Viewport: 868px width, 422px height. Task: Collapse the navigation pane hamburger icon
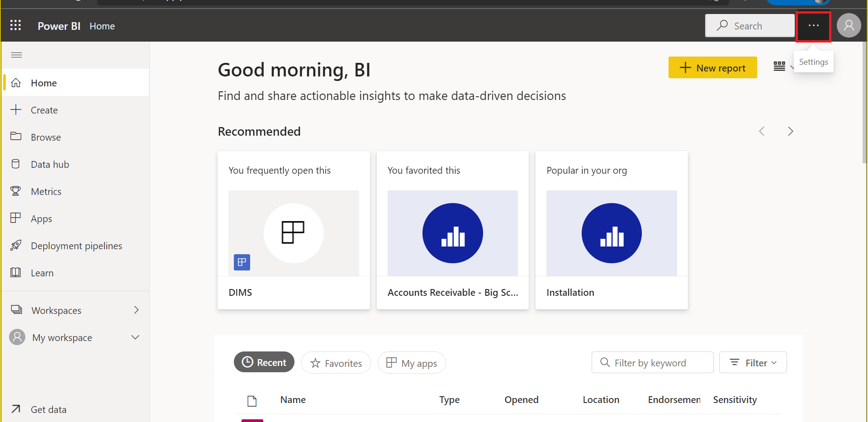pyautogui.click(x=17, y=55)
